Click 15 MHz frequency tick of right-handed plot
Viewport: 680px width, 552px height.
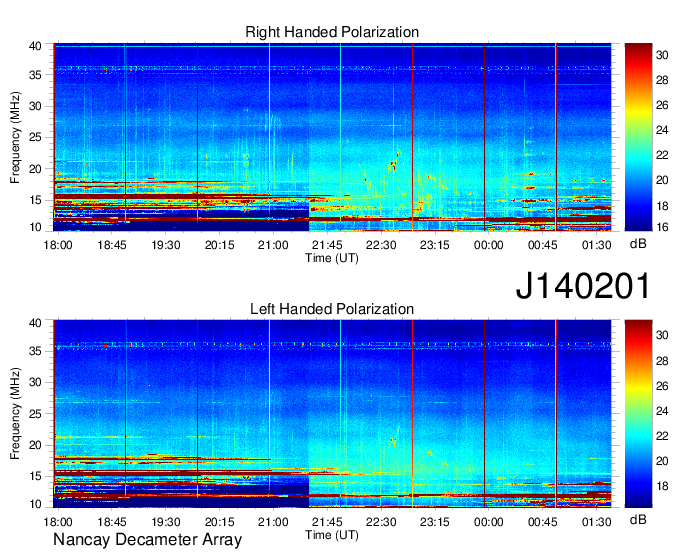pyautogui.click(x=36, y=200)
